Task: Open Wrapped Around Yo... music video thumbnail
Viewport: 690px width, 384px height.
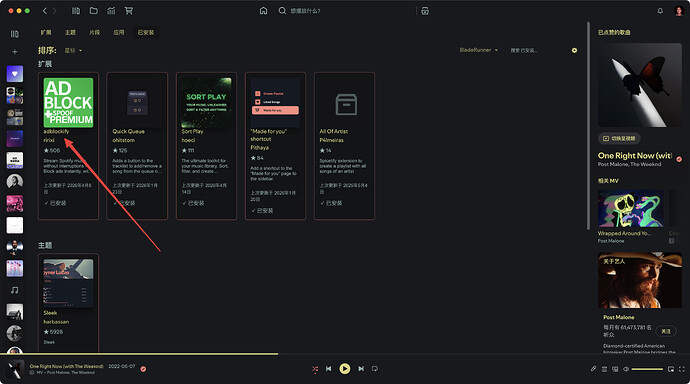Action: pyautogui.click(x=631, y=208)
